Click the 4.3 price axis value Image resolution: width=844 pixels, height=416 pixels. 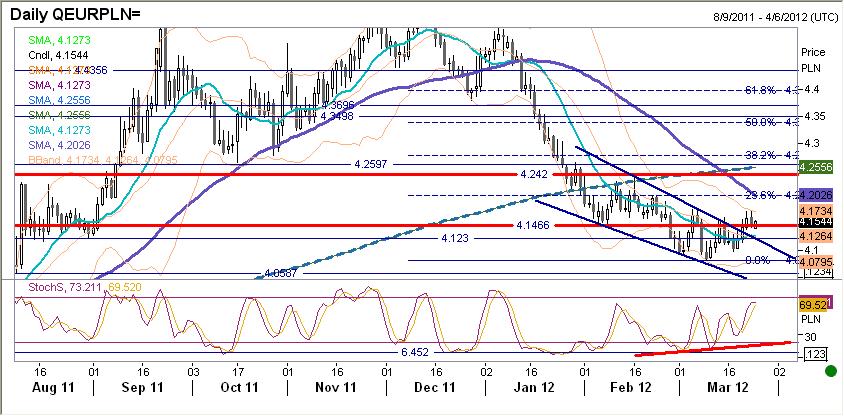(811, 143)
